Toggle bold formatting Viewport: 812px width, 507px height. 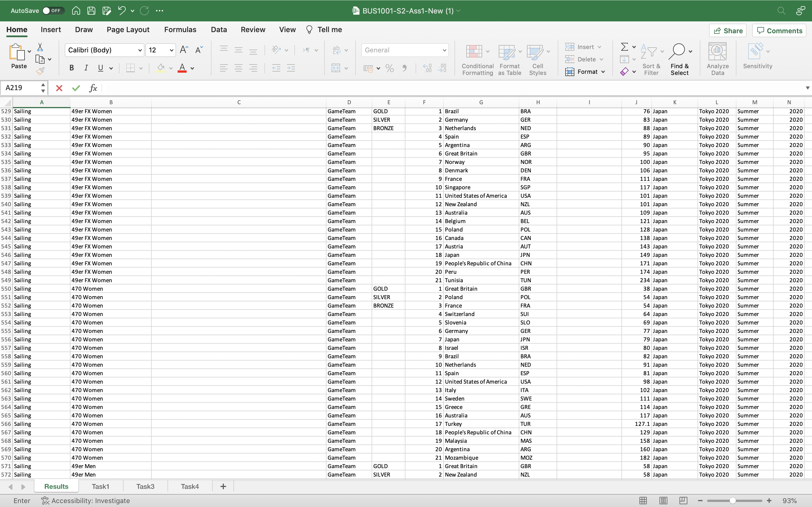pos(71,68)
